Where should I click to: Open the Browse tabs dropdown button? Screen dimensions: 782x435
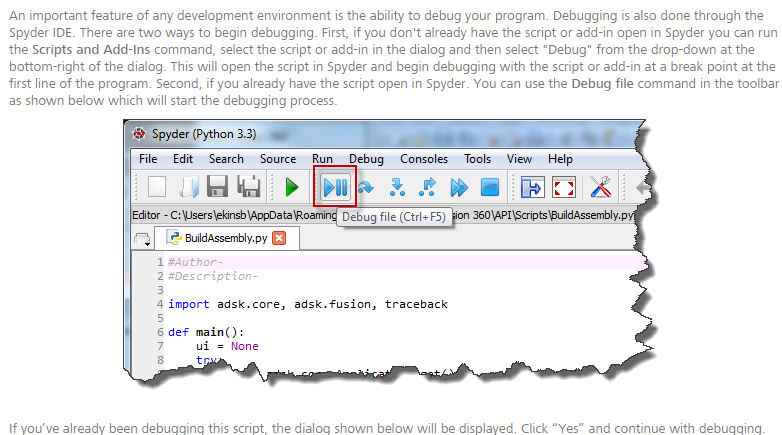[143, 239]
